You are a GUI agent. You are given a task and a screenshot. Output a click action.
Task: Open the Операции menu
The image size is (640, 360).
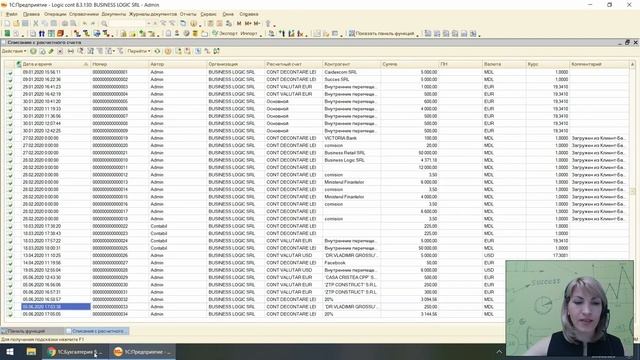click(x=55, y=14)
